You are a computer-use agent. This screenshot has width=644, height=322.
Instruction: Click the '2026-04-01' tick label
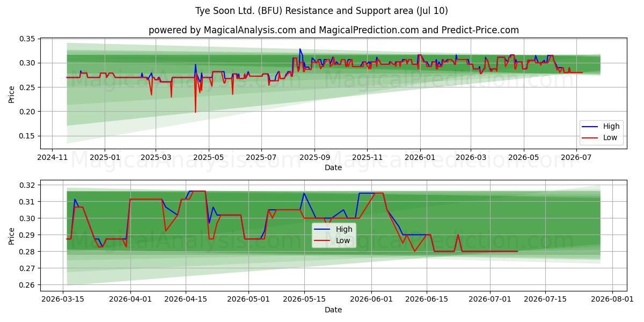point(130,300)
